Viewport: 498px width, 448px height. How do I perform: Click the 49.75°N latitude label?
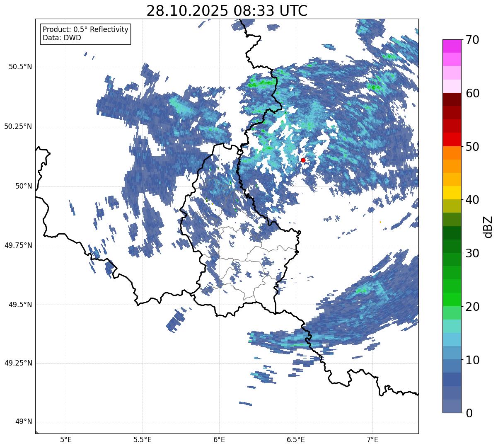[x=18, y=245]
